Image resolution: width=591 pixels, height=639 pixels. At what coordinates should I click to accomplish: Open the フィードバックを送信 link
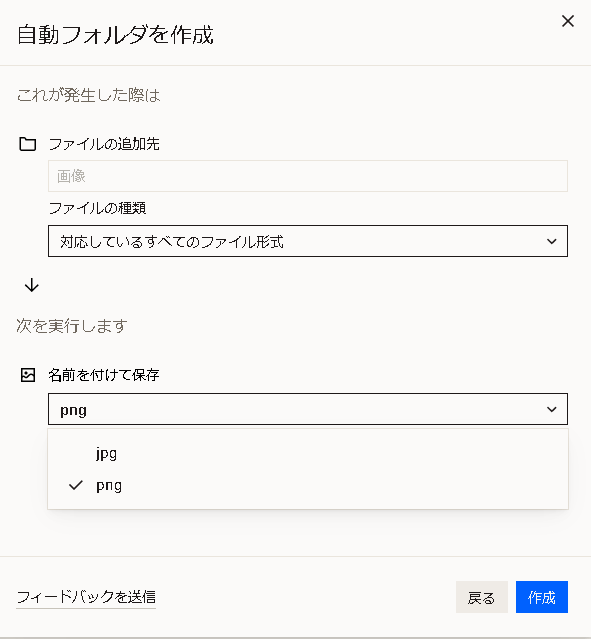coord(86,597)
